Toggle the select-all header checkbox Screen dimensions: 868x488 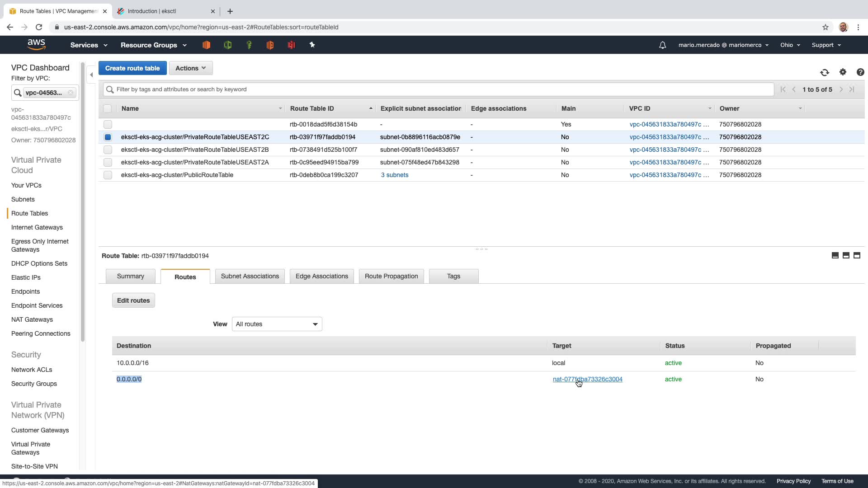[x=108, y=108]
